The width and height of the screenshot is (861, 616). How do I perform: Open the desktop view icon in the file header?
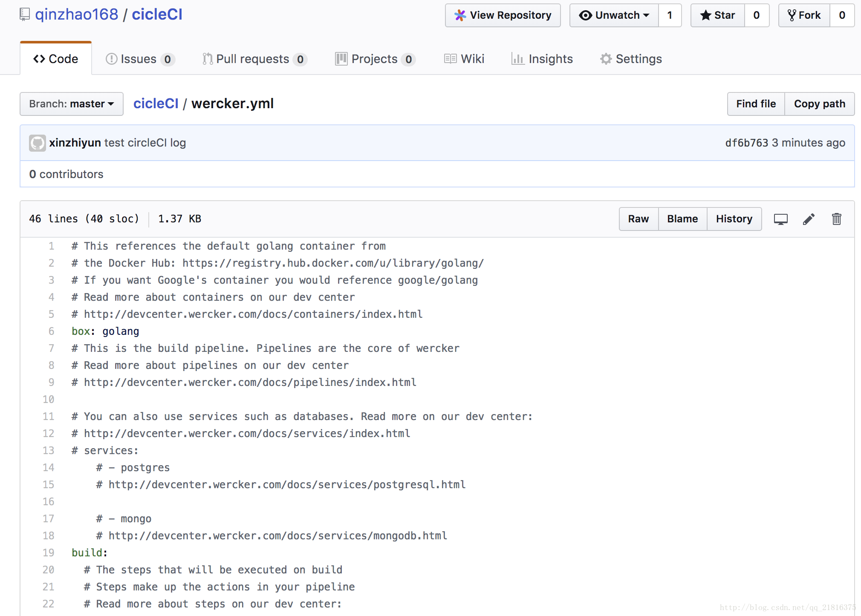coord(780,219)
